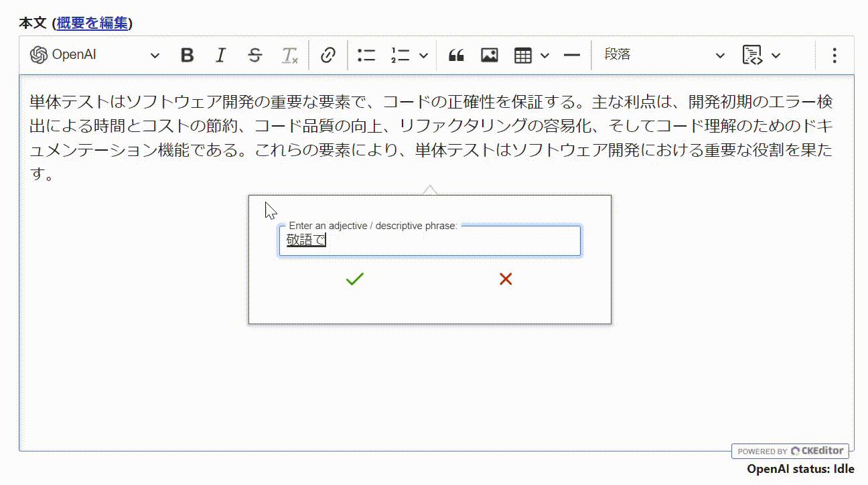Viewport: 868px width, 485px height.
Task: Open the show more toolbar items menu
Action: (834, 56)
